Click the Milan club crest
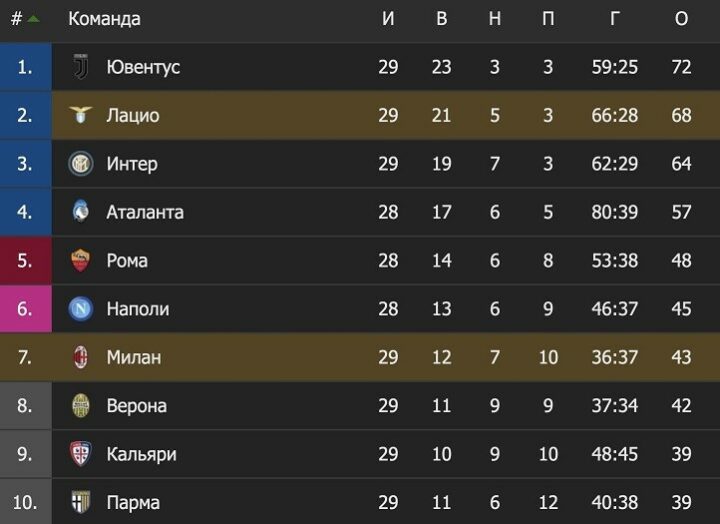 click(81, 357)
